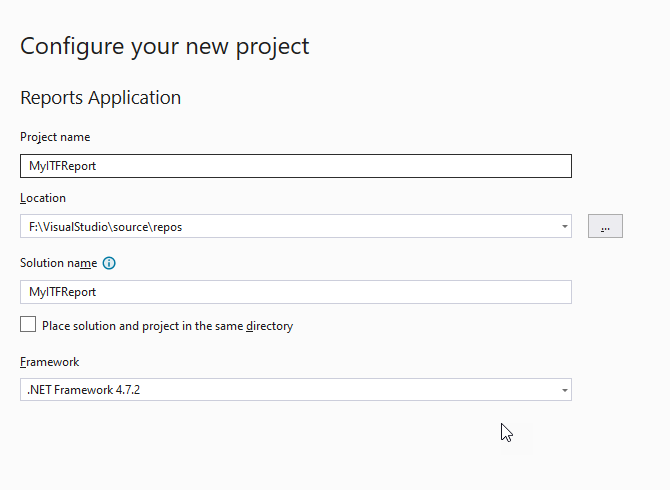
Task: Click the Location path F:\VisualStudio\source\repos
Action: [x=106, y=227]
